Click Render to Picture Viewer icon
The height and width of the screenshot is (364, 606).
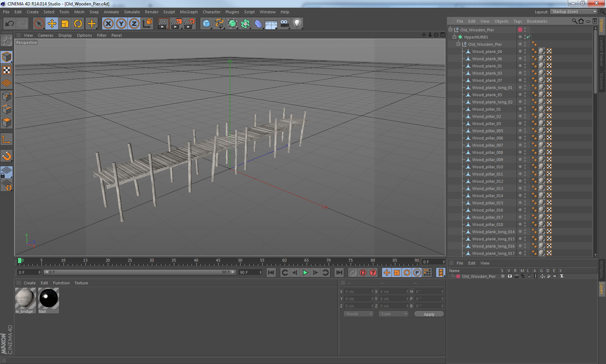(176, 24)
